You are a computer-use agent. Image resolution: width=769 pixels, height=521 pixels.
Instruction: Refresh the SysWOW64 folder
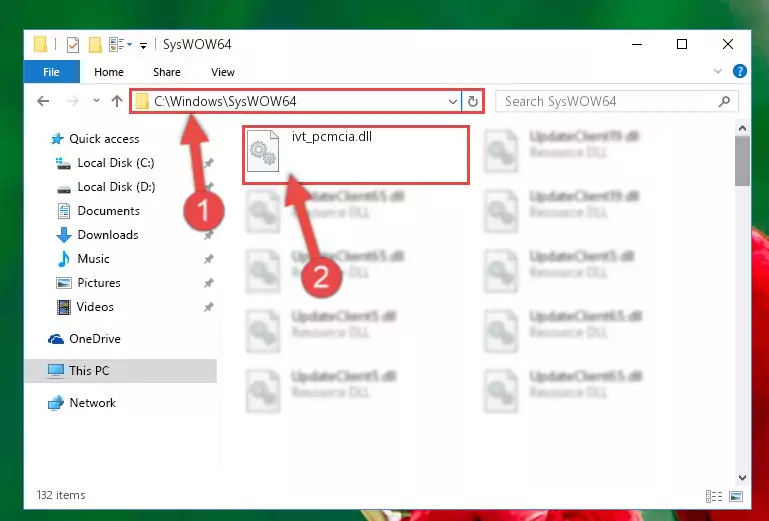[x=473, y=102]
